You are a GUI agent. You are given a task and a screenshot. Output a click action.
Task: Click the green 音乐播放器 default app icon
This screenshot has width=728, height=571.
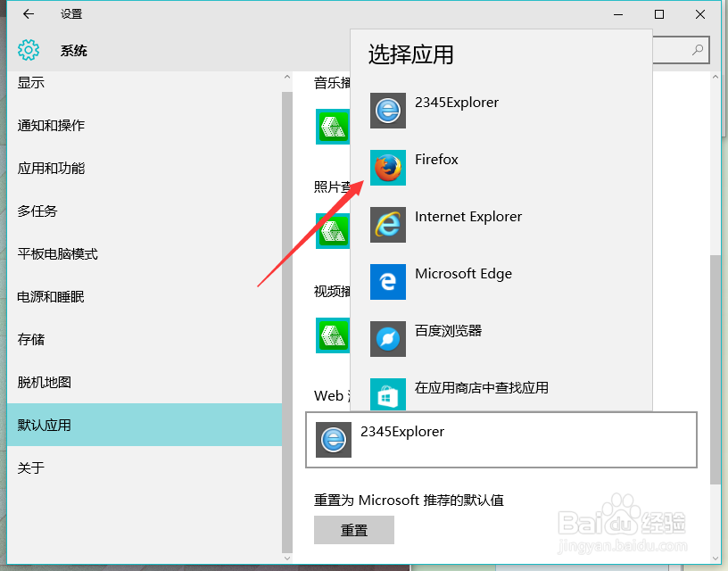(x=333, y=127)
